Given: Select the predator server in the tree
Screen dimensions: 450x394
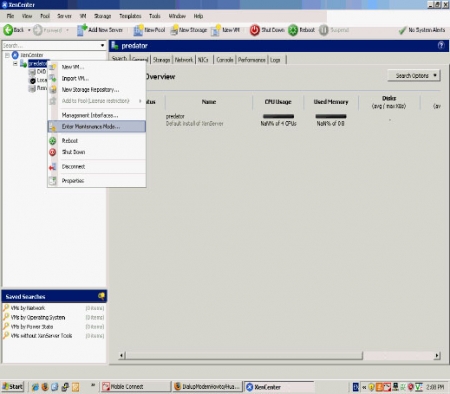Looking at the screenshot, I should (x=37, y=63).
